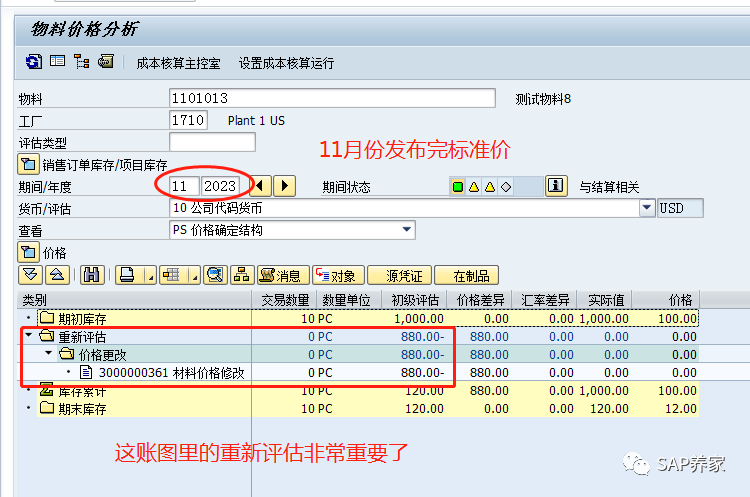Click the first yellow triangle status icon
The height and width of the screenshot is (497, 750).
tap(474, 187)
